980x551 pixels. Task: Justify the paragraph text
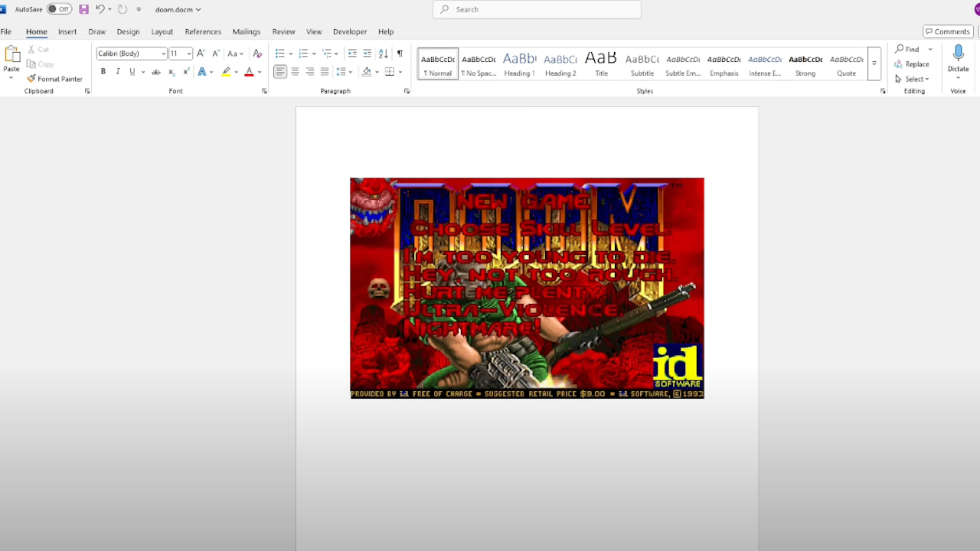[x=325, y=72]
